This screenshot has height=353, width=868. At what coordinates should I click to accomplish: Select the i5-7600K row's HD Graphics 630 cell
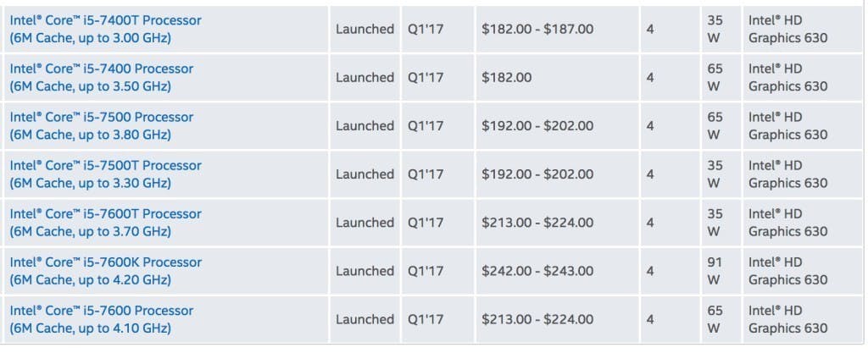point(787,271)
